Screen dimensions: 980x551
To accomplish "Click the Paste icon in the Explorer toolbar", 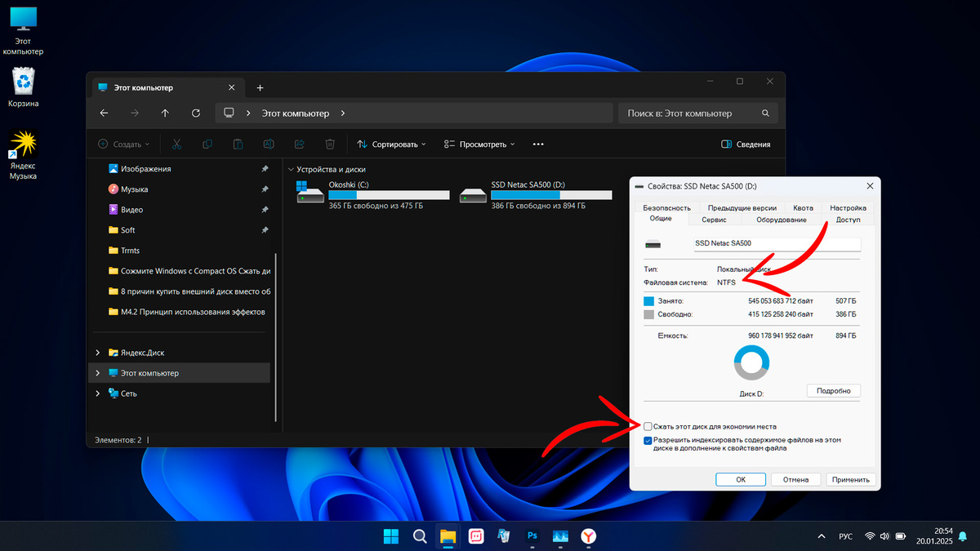I will [238, 144].
